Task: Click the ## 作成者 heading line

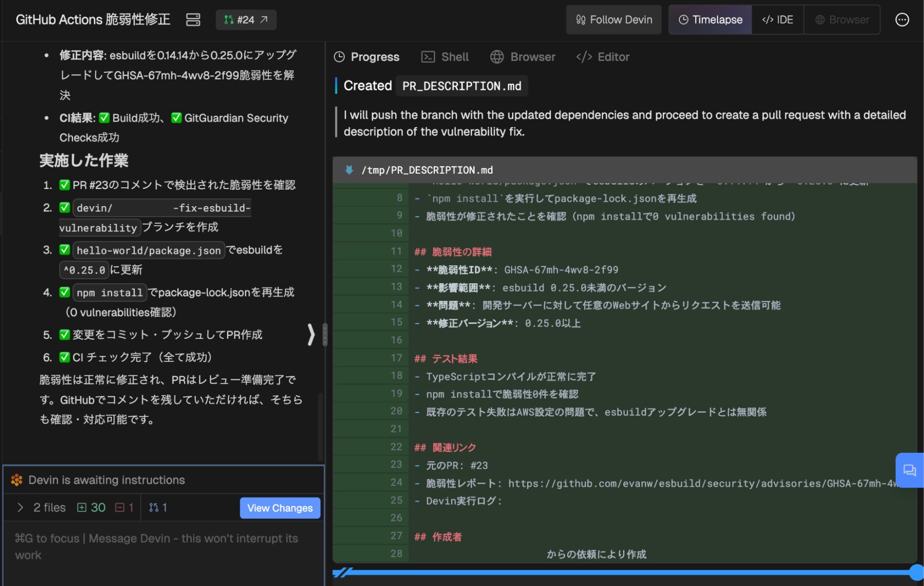Action: (x=438, y=537)
